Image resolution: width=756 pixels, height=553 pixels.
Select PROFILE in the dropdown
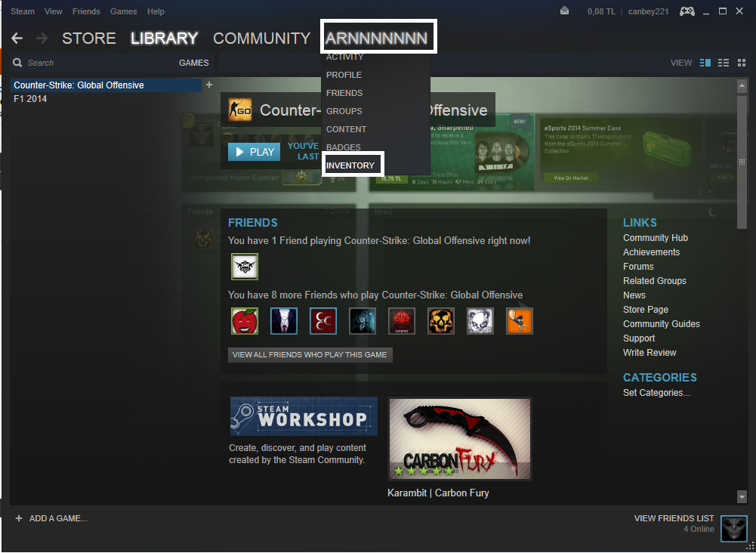coord(344,75)
